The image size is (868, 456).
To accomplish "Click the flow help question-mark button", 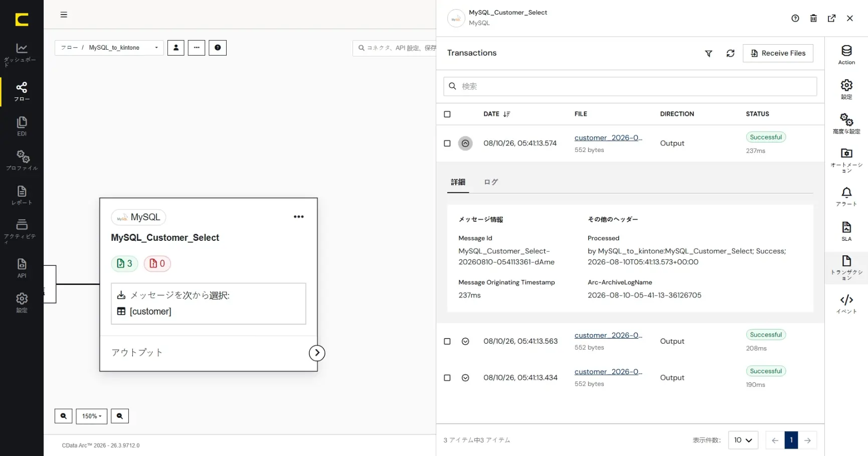I will pyautogui.click(x=218, y=48).
